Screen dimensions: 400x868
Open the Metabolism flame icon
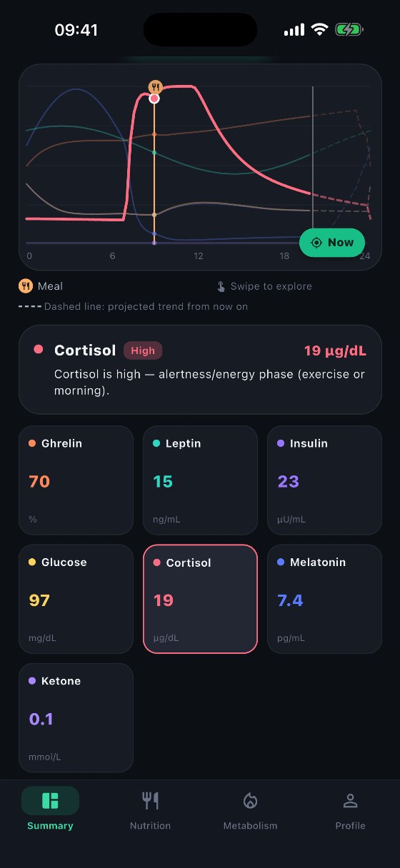pyautogui.click(x=250, y=800)
